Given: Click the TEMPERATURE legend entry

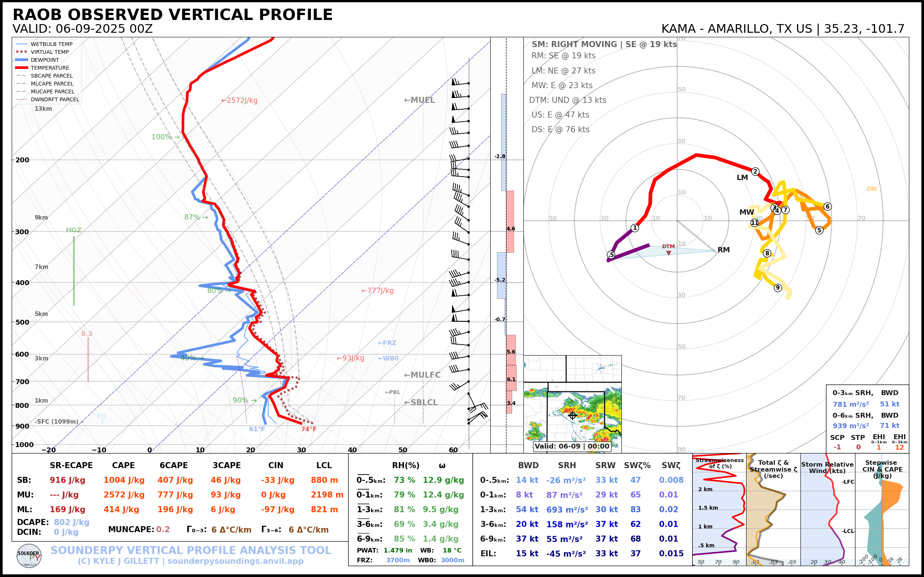Looking at the screenshot, I should coord(50,68).
